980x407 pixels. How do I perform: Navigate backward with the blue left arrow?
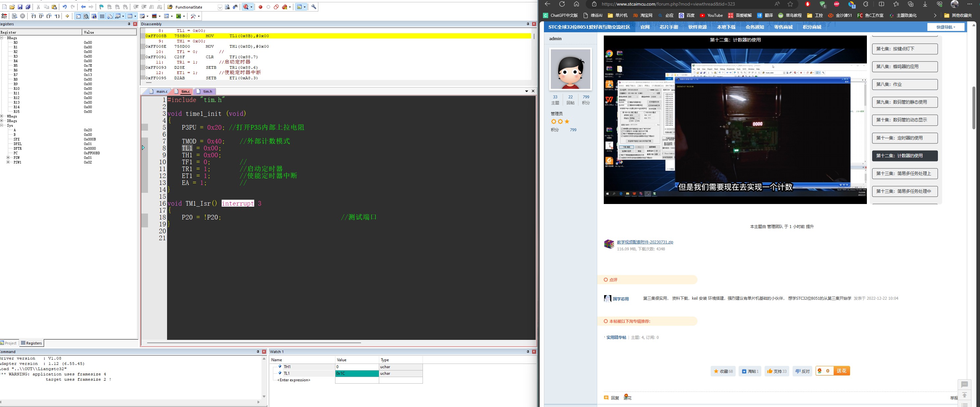[83, 7]
